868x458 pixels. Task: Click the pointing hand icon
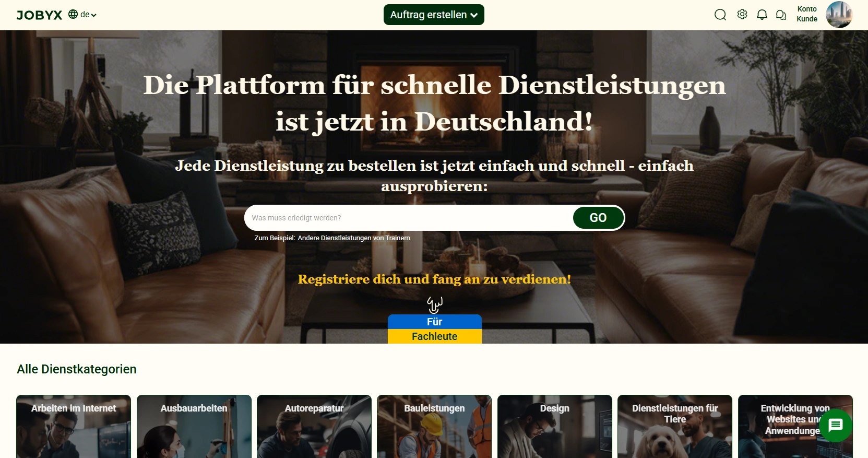pyautogui.click(x=434, y=304)
